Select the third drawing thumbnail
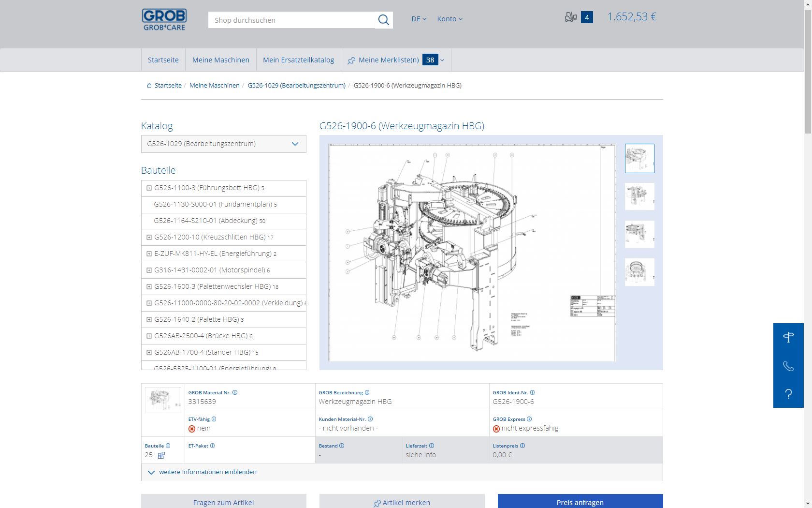Viewport: 812px width, 508px height. point(639,234)
